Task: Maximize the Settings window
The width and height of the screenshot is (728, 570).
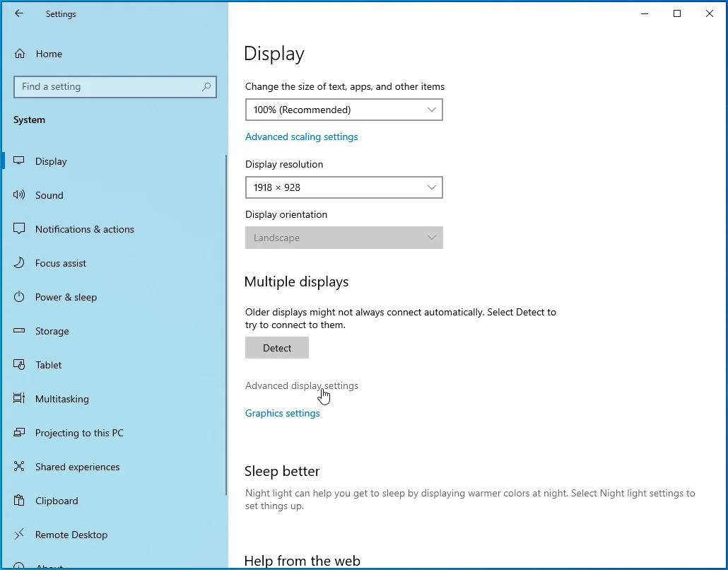Action: (x=677, y=13)
